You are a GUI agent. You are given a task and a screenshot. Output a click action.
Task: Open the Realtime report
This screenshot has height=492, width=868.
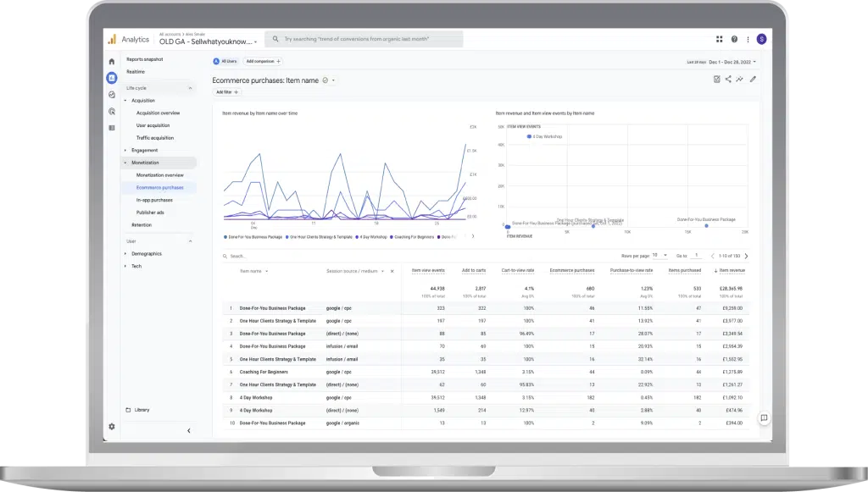(136, 72)
